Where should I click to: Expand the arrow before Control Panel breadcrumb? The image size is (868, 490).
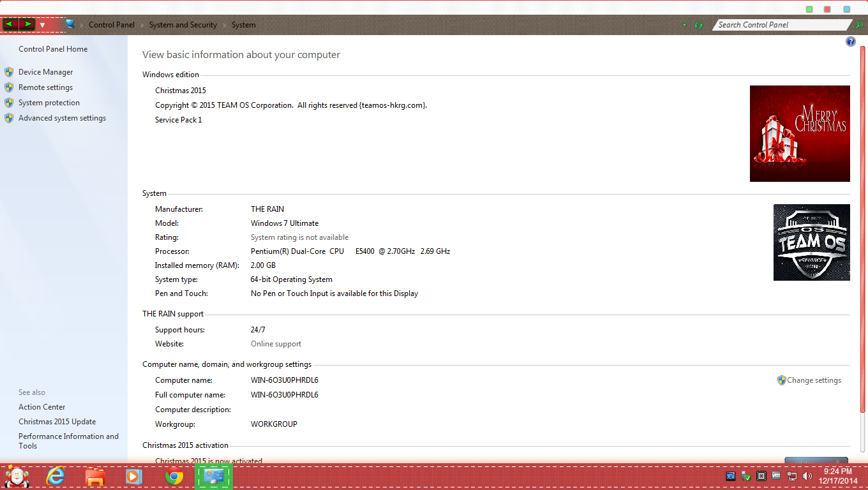pyautogui.click(x=82, y=25)
